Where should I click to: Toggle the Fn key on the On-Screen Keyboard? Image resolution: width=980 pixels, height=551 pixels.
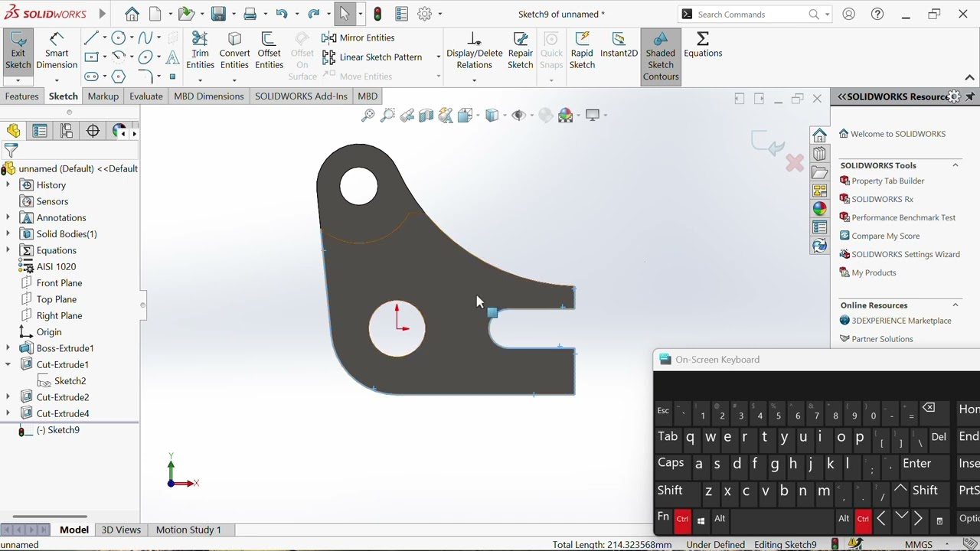pyautogui.click(x=663, y=518)
